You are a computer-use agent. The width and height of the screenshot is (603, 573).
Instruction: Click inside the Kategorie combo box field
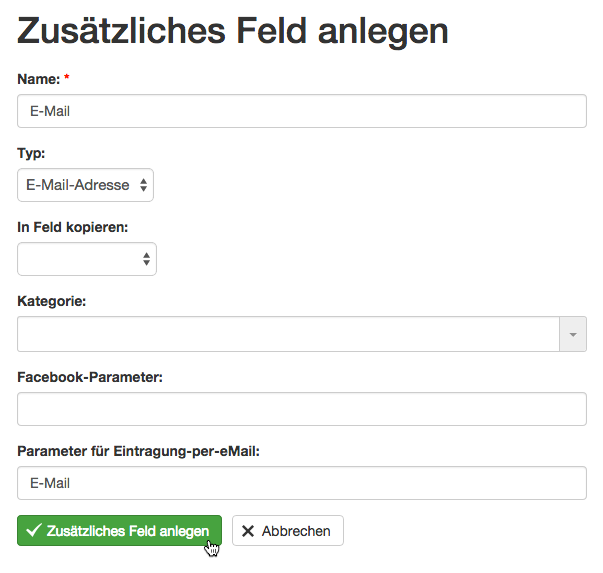pos(288,334)
